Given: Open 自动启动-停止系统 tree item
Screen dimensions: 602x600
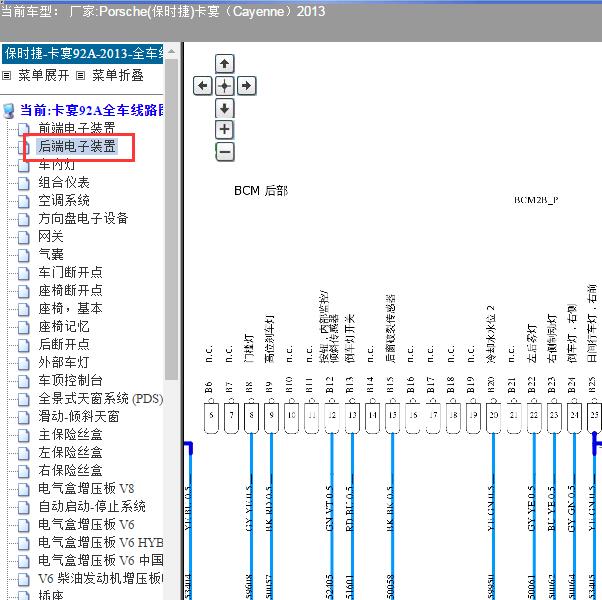Looking at the screenshot, I should point(92,507).
